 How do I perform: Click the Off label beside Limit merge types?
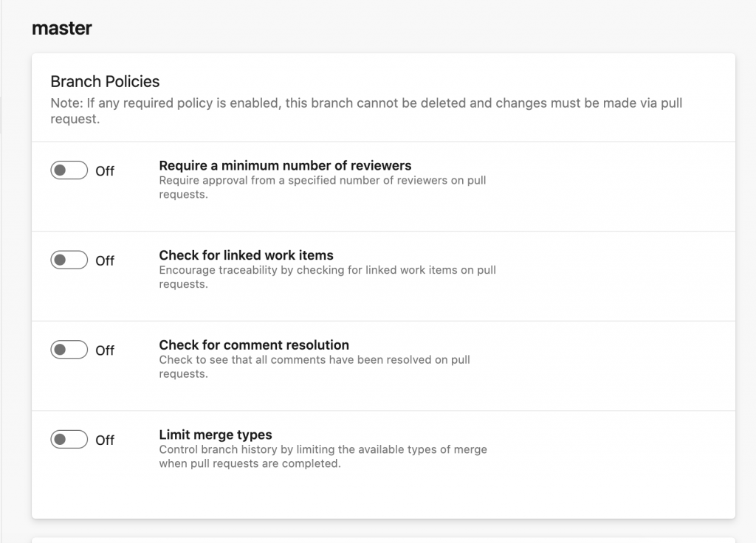105,440
